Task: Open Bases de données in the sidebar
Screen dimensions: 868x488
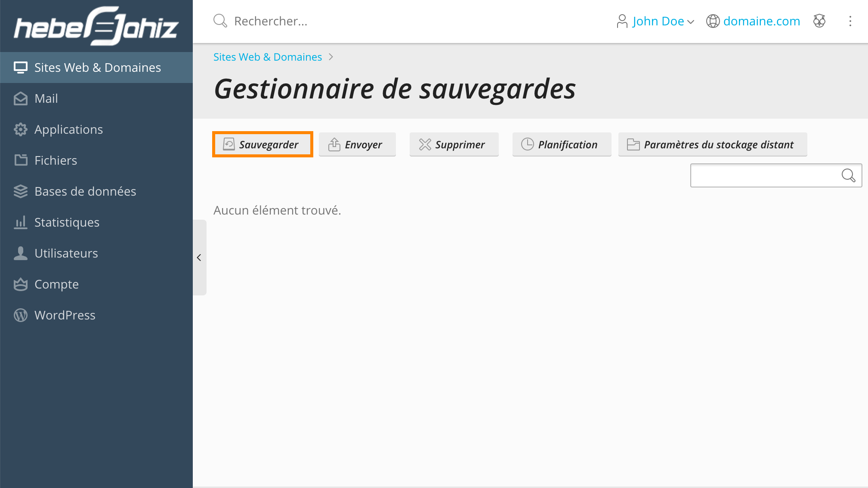Action: (96, 191)
